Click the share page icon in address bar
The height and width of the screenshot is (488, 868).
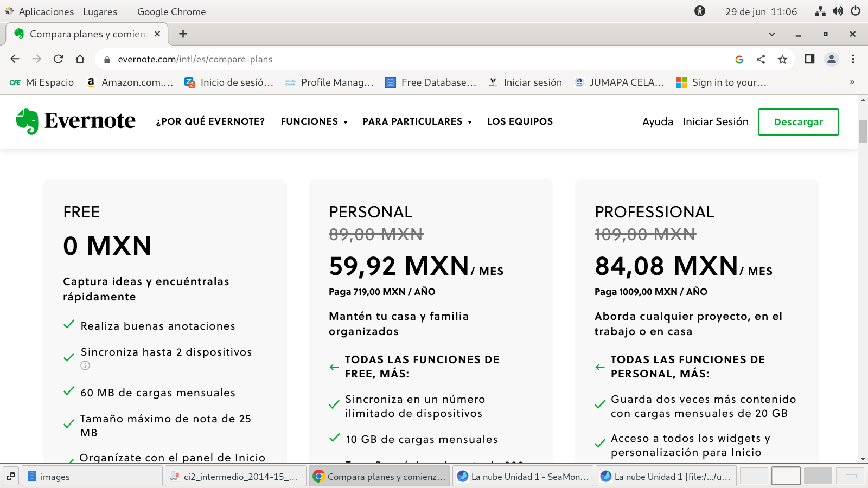pos(761,59)
